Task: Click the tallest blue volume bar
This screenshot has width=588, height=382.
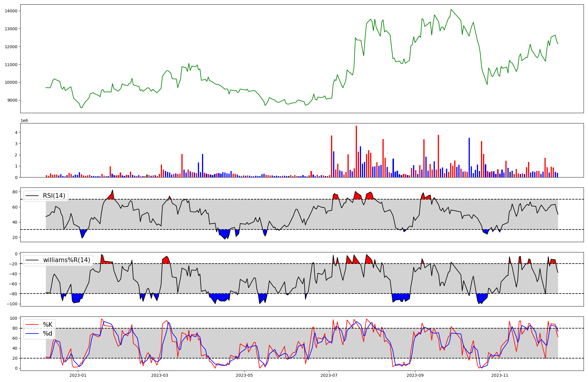Action: [x=469, y=157]
